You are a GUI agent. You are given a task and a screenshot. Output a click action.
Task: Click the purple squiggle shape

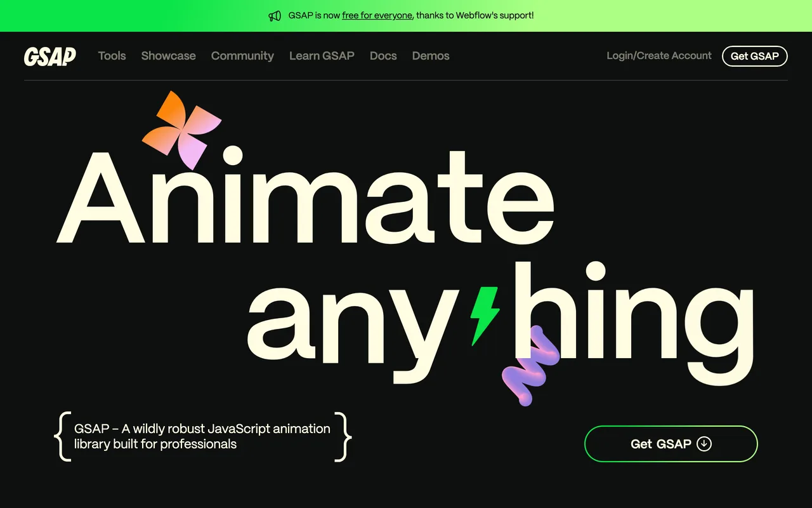click(x=530, y=366)
